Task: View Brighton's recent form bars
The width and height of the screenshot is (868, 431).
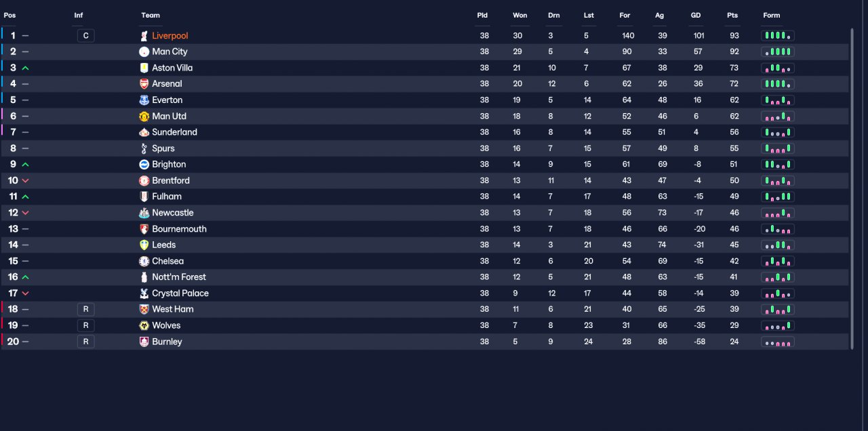Action: click(778, 165)
